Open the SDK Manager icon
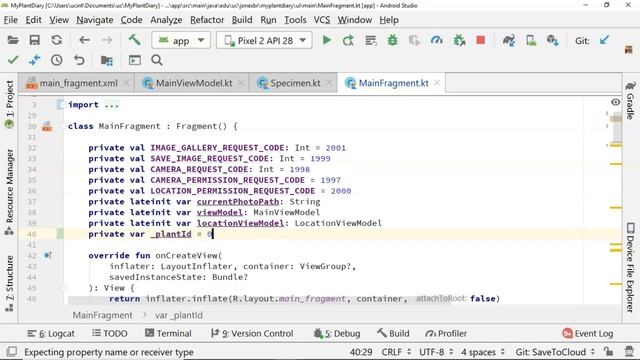The width and height of the screenshot is (640, 360). point(553,40)
